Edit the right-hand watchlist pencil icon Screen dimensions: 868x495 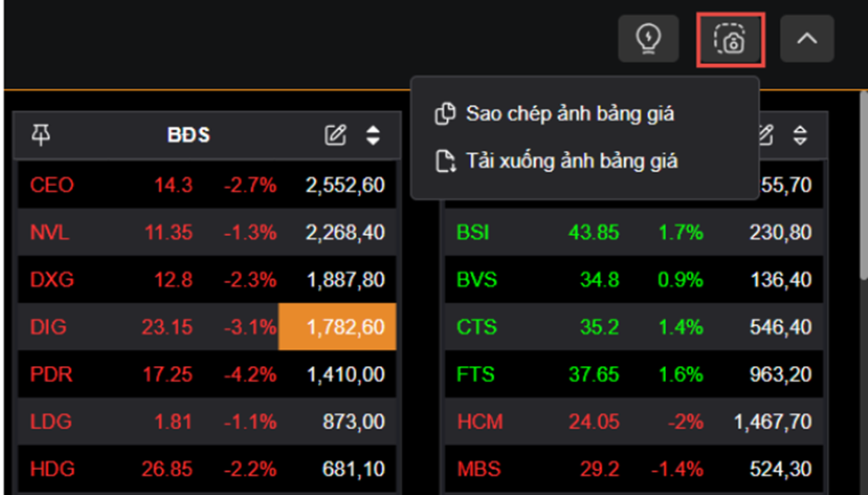point(766,134)
